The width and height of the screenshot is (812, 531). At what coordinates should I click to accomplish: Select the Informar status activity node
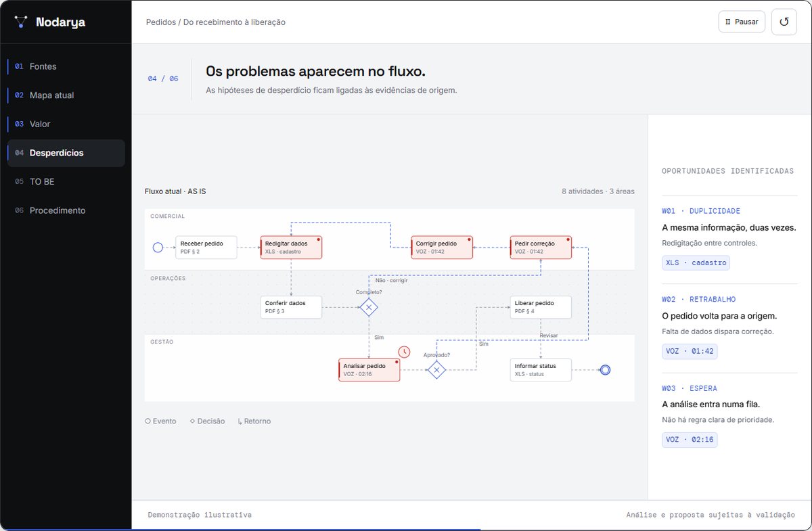pos(541,370)
